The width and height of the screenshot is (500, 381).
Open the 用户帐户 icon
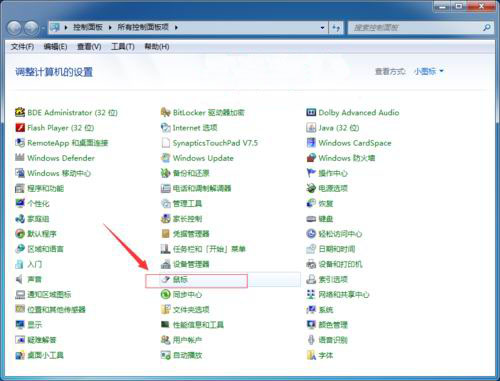[x=165, y=340]
